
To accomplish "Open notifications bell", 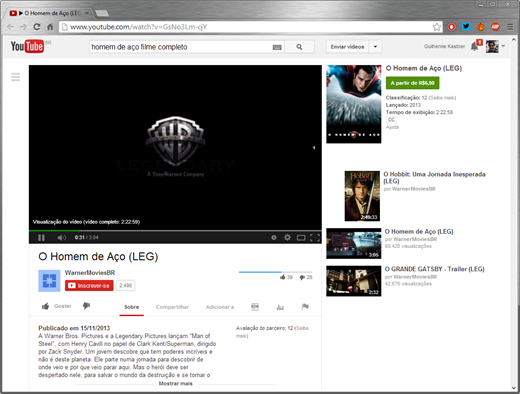I will (x=474, y=46).
